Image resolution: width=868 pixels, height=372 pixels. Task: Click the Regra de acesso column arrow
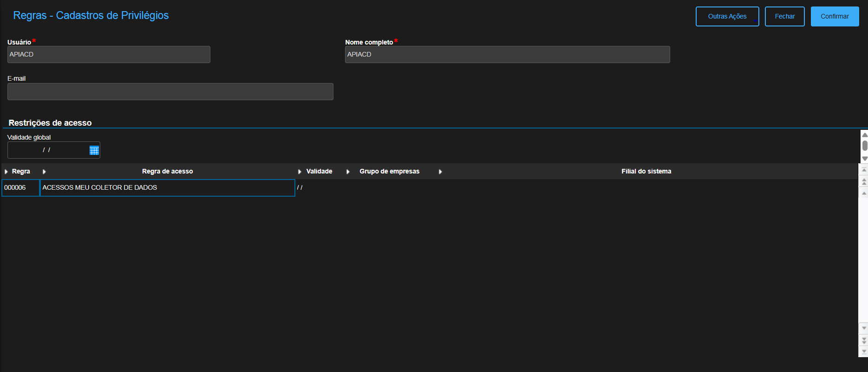[45, 172]
